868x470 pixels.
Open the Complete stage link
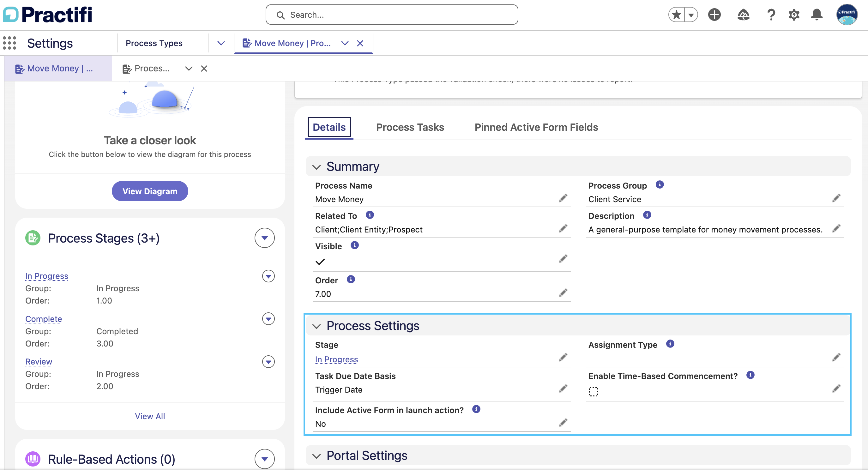44,319
